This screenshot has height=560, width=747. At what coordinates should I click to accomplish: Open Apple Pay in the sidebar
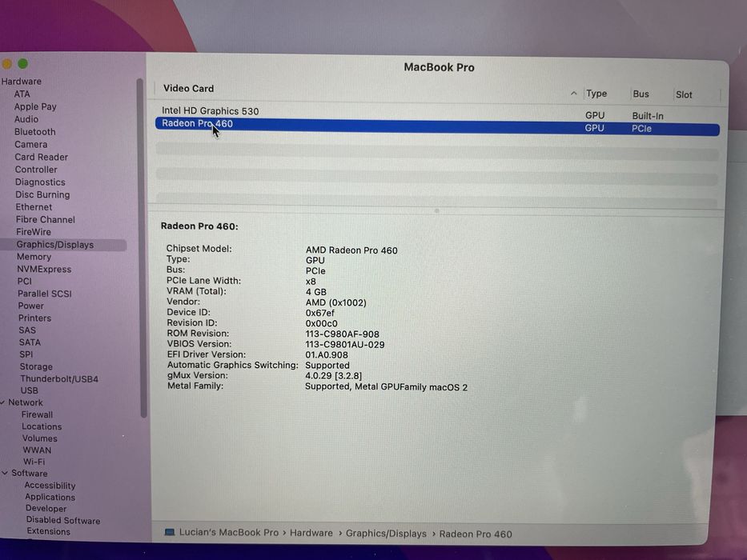point(35,107)
